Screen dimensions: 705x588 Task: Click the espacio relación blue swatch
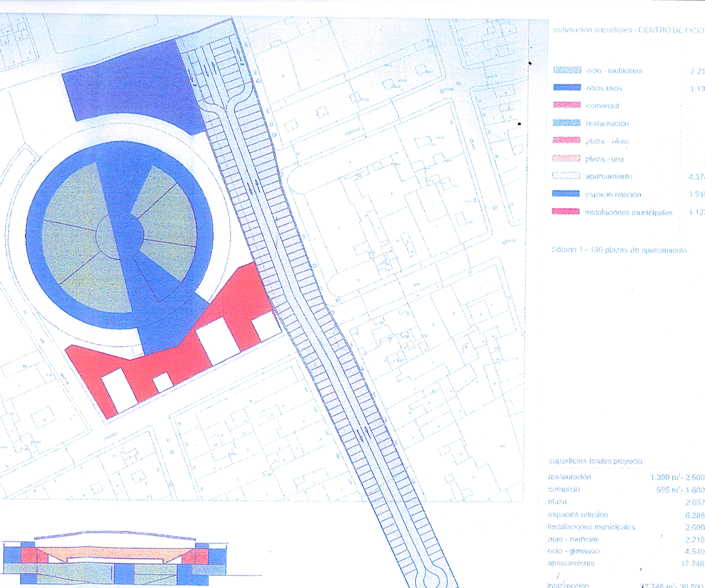point(567,194)
